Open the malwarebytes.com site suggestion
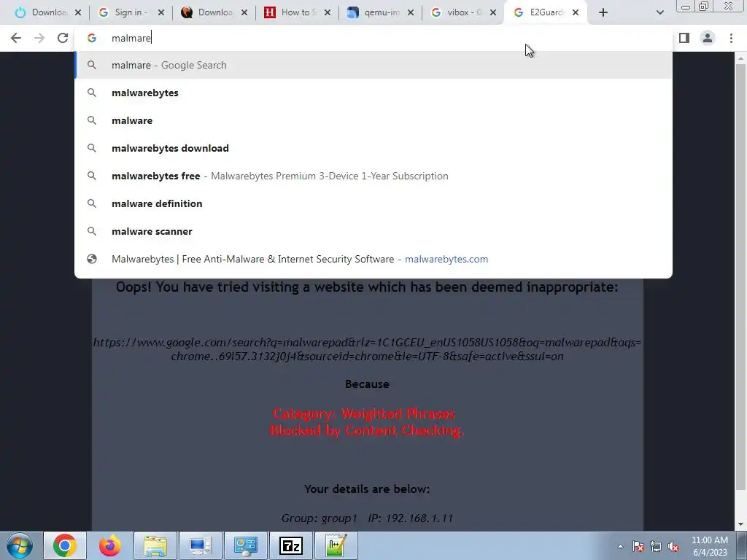 click(373, 259)
